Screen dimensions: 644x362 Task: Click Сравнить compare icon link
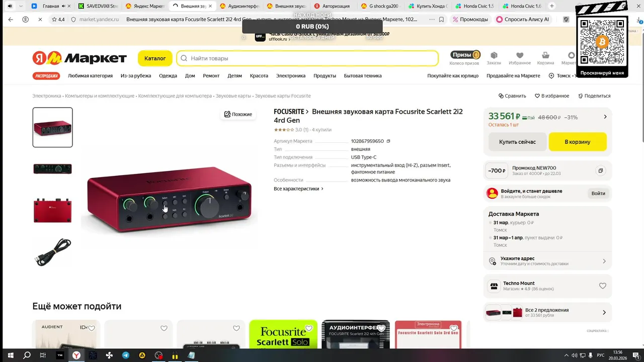pyautogui.click(x=512, y=96)
